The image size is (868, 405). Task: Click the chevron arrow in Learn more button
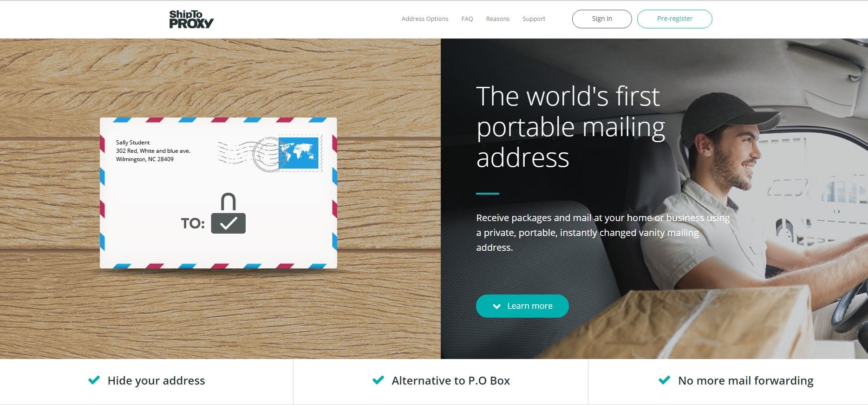tap(496, 306)
